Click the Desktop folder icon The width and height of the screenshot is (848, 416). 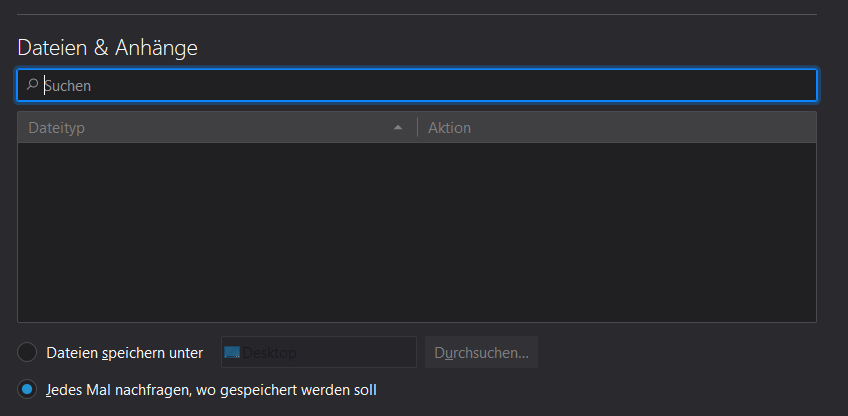tap(232, 352)
